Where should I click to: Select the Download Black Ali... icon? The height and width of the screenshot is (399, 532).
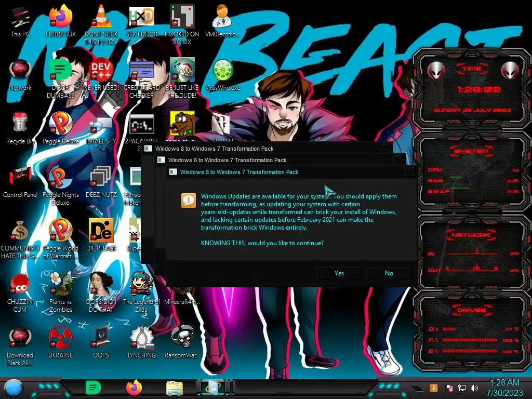coord(20,346)
